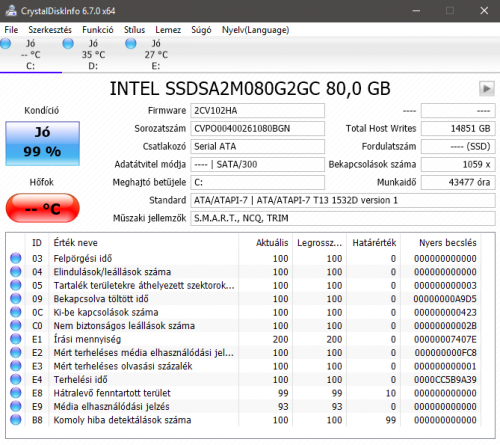Click the red temperature indicator button

coord(42,208)
